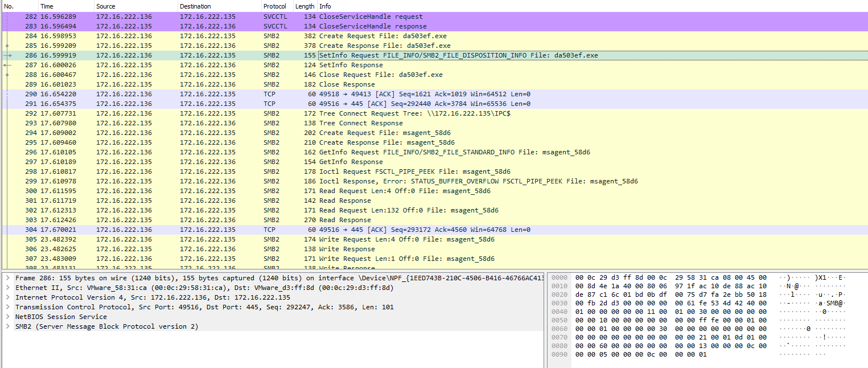
Task: Expand Transmission Control Protocol section
Action: pos(7,307)
